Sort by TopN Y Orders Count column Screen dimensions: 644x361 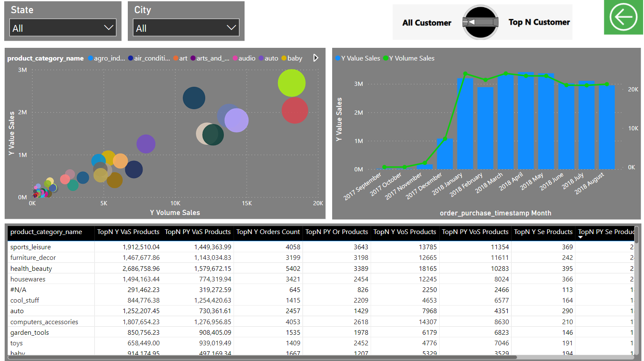[268, 232]
